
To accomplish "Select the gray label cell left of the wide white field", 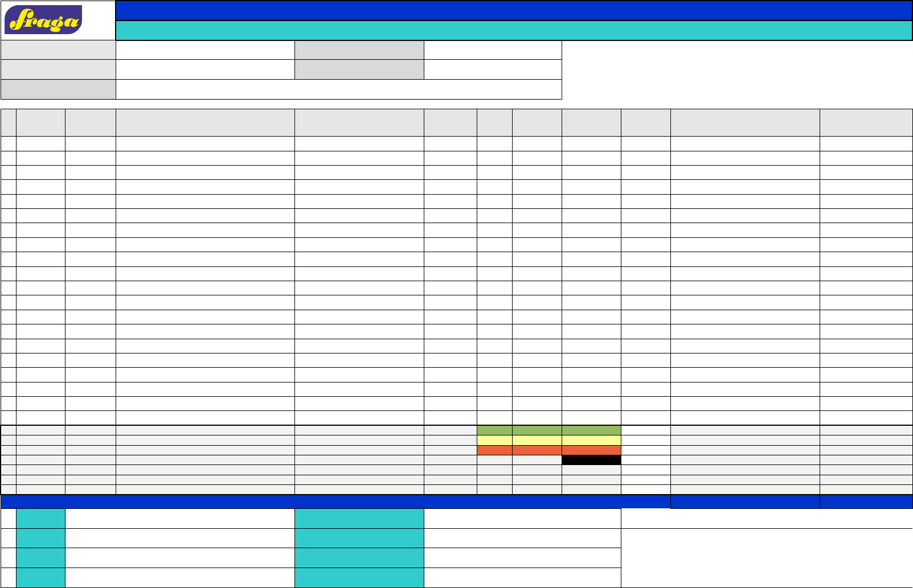I will click(58, 89).
